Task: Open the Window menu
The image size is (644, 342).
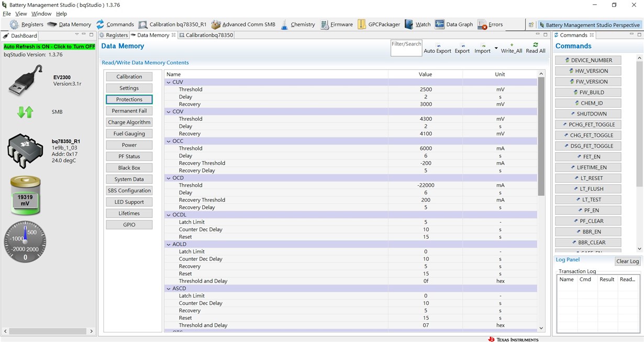Action: [x=41, y=14]
